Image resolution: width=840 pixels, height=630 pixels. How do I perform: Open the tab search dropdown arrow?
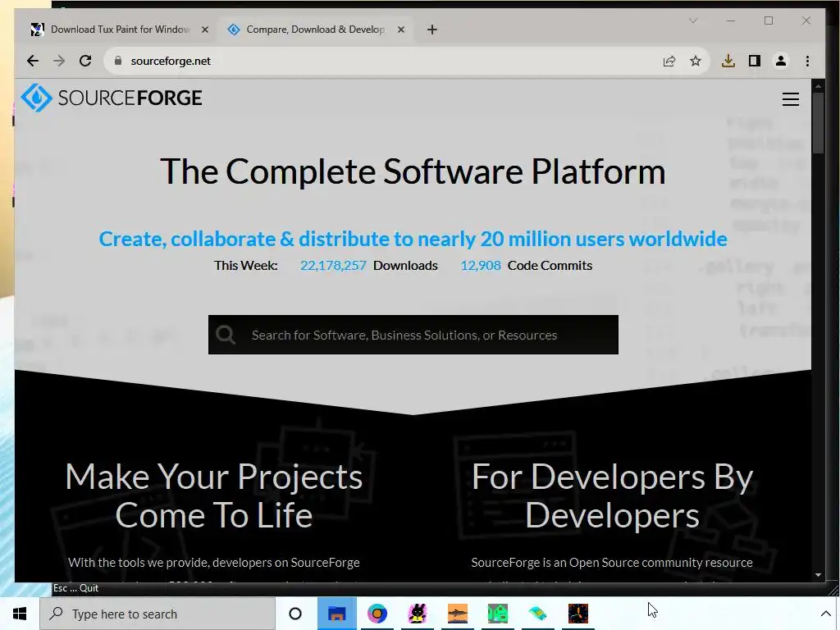[692, 21]
